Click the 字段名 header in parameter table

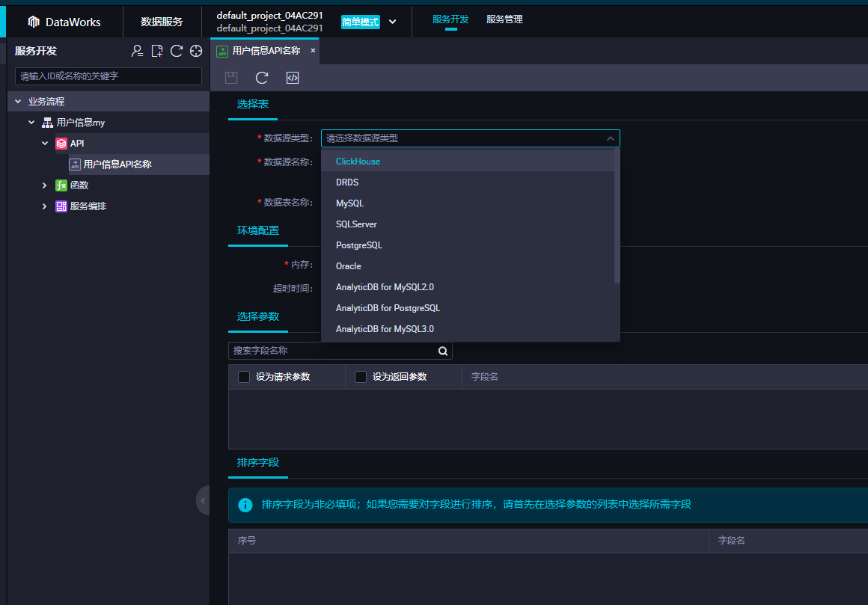tap(484, 377)
